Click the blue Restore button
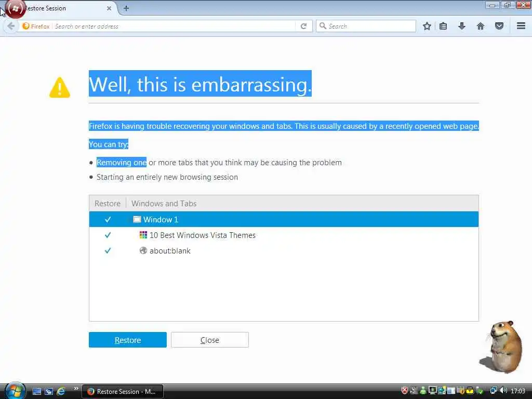This screenshot has width=532, height=399. (128, 340)
